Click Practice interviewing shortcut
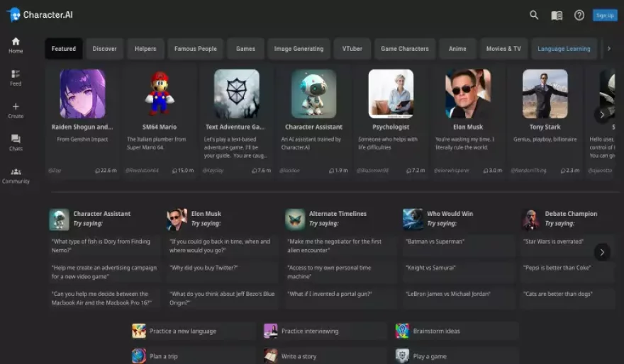The width and height of the screenshot is (624, 364). click(325, 331)
